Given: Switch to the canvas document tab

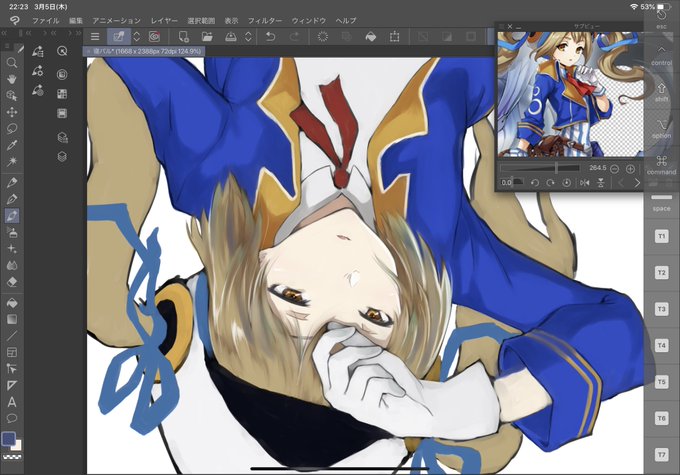Looking at the screenshot, I should [x=144, y=51].
